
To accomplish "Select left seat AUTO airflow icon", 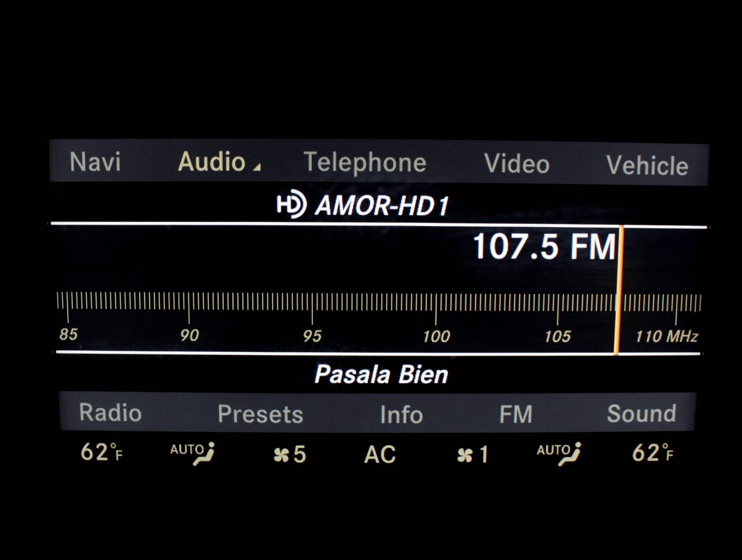I will tap(193, 453).
